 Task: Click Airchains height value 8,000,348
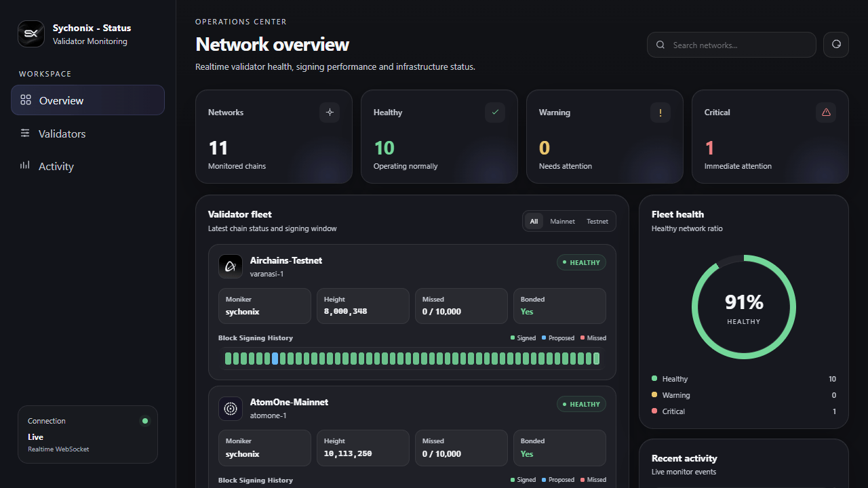pos(346,312)
